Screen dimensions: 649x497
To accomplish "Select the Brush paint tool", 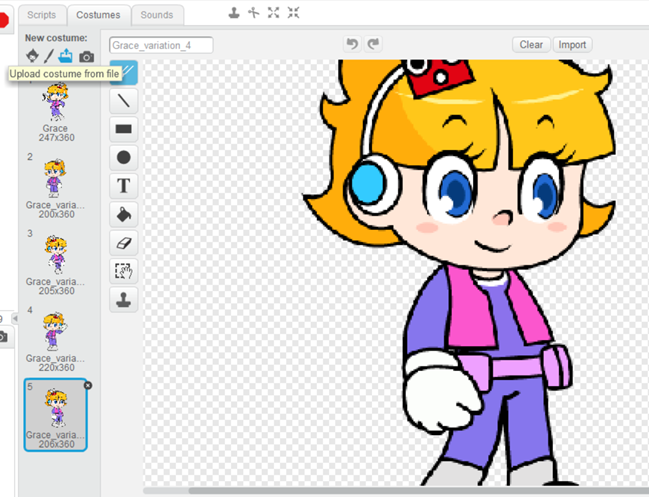I will pos(124,72).
